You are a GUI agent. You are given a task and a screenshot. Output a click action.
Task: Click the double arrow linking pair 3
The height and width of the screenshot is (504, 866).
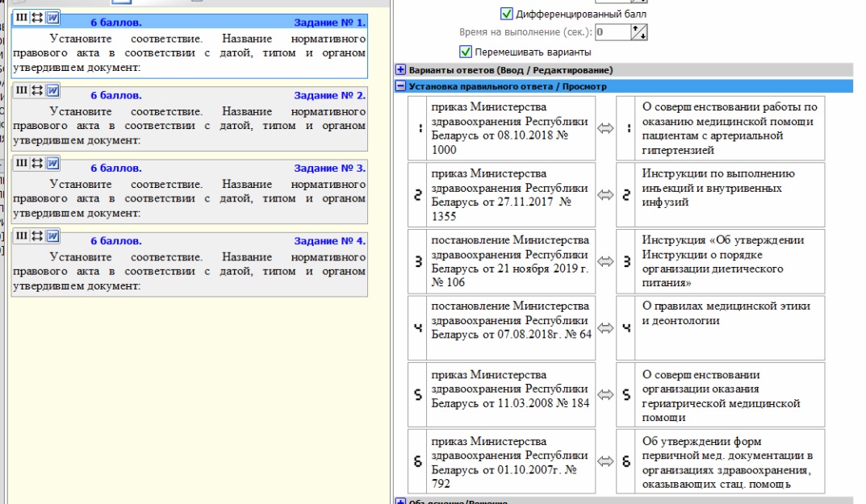point(605,261)
